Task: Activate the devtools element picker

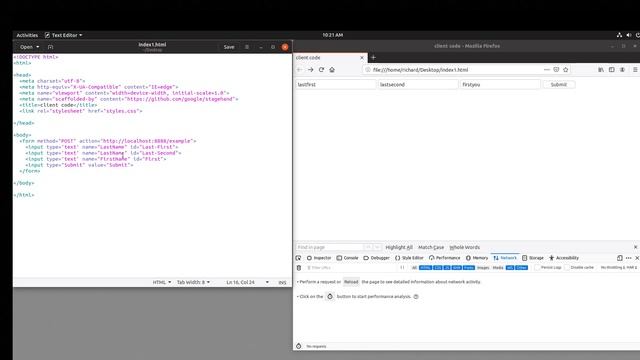Action: (x=298, y=258)
